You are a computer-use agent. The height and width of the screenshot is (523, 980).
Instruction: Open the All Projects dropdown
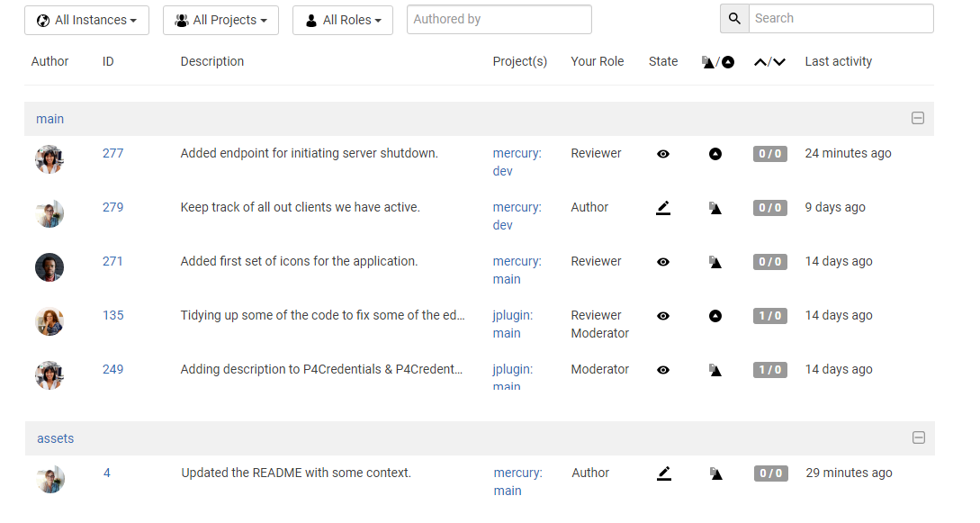(x=220, y=20)
